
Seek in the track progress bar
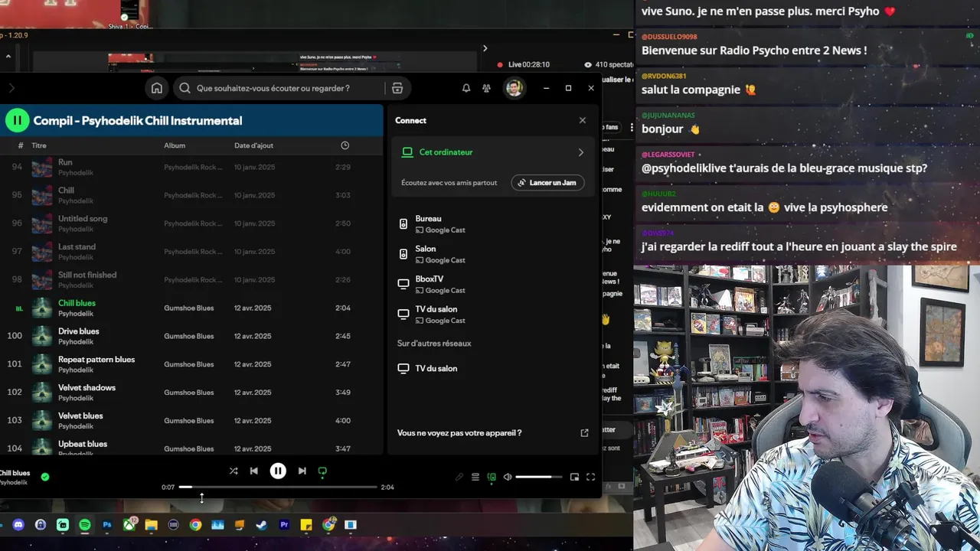pyautogui.click(x=278, y=487)
